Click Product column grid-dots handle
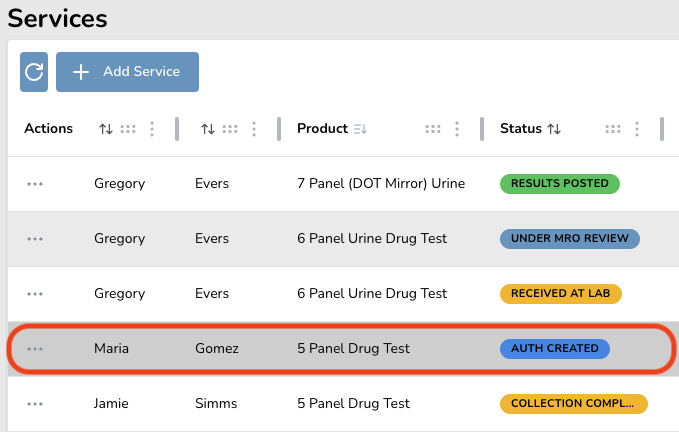This screenshot has width=679, height=432. (x=433, y=129)
